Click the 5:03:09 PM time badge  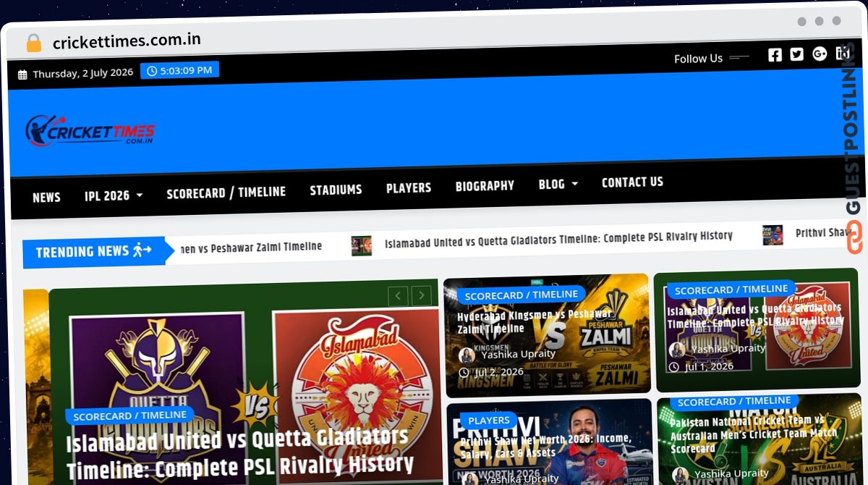click(x=179, y=70)
